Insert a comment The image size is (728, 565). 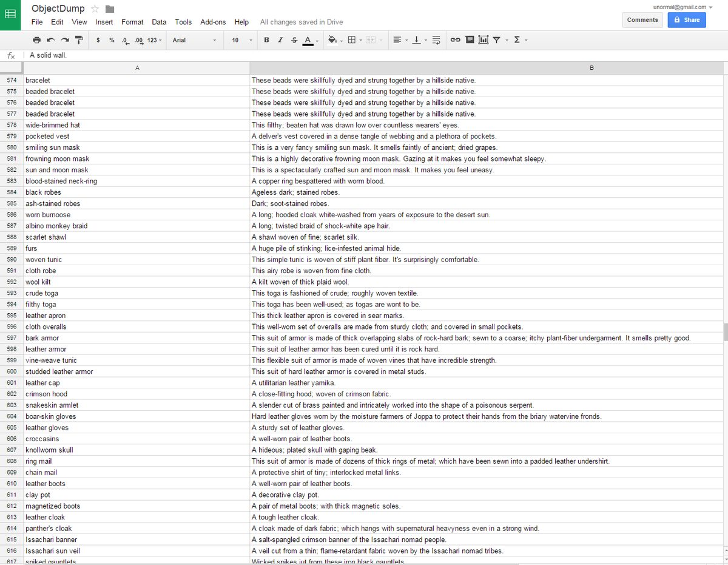pyautogui.click(x=470, y=40)
